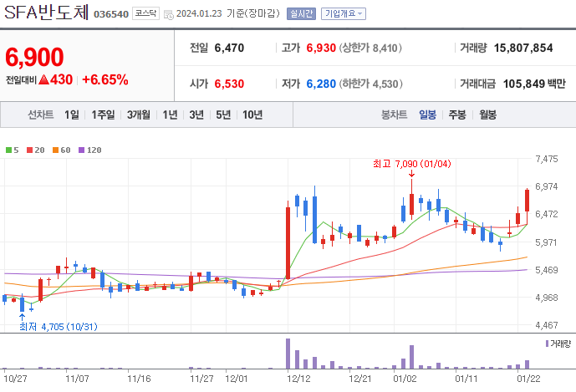
Task: Click the 고가 value 6,930
Action: click(321, 48)
